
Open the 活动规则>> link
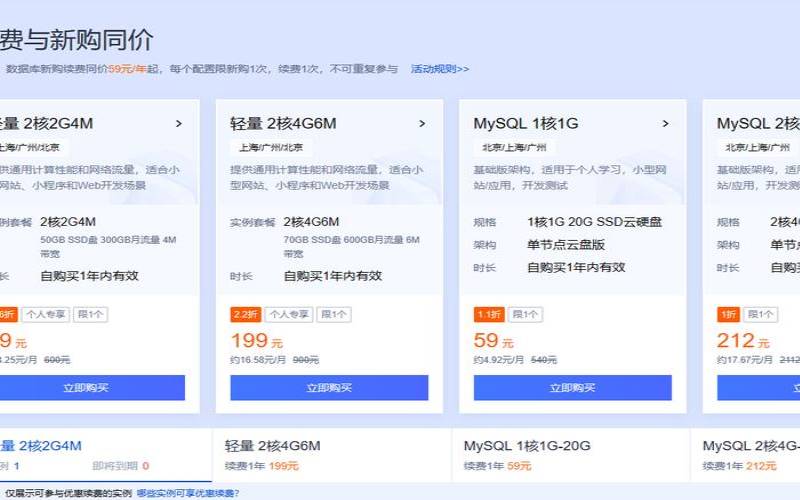tap(440, 69)
